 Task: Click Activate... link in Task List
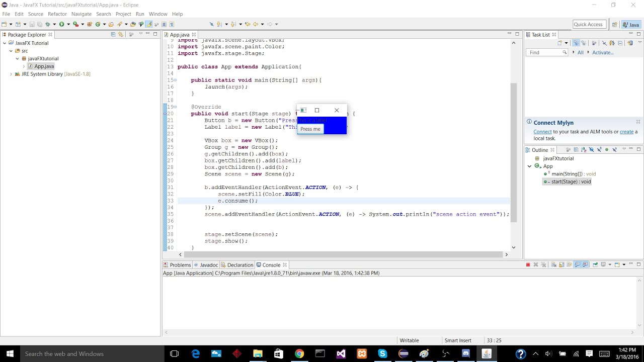(x=603, y=52)
